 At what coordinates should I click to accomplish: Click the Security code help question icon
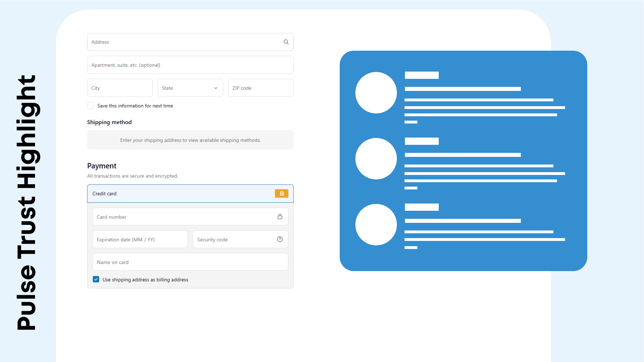click(280, 239)
